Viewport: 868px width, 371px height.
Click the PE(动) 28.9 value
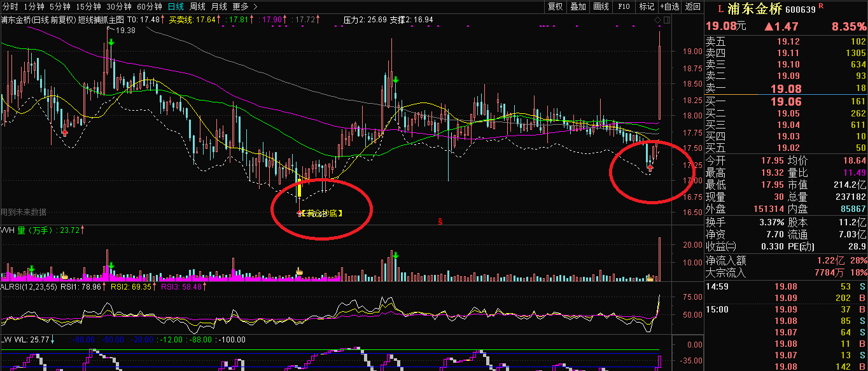coord(857,246)
